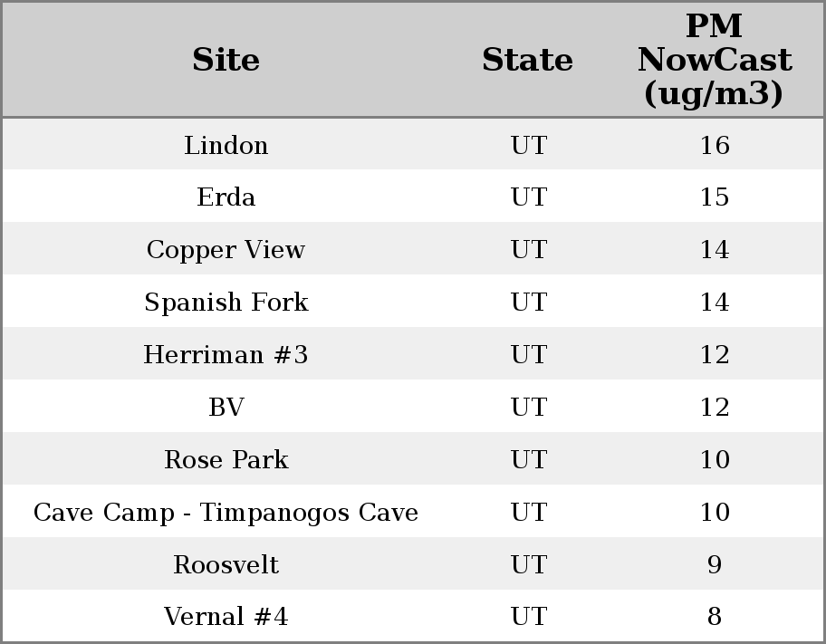The height and width of the screenshot is (644, 826).
Task: Click the UT state cell in Lindon row
Action: [528, 146]
